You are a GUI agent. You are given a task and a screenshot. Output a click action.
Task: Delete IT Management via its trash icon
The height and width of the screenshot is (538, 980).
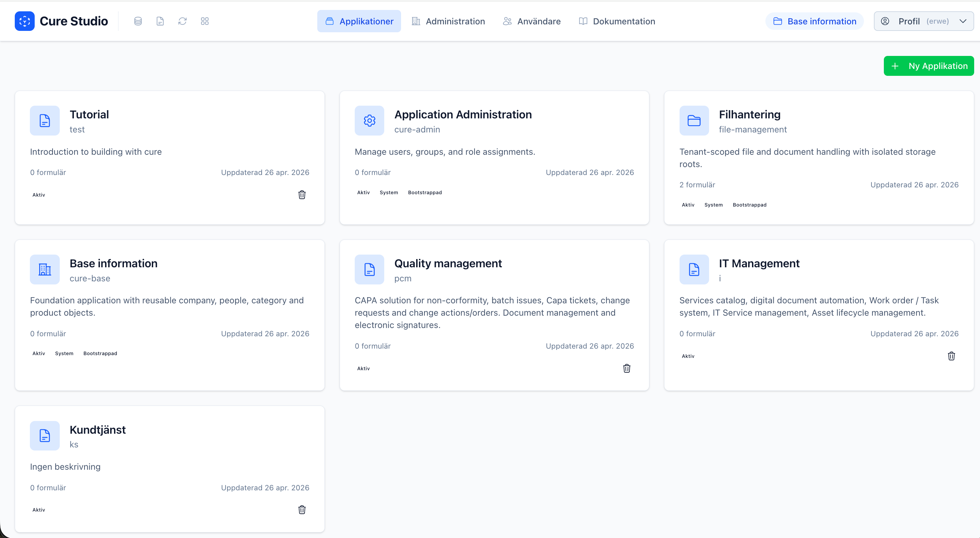[x=951, y=356]
